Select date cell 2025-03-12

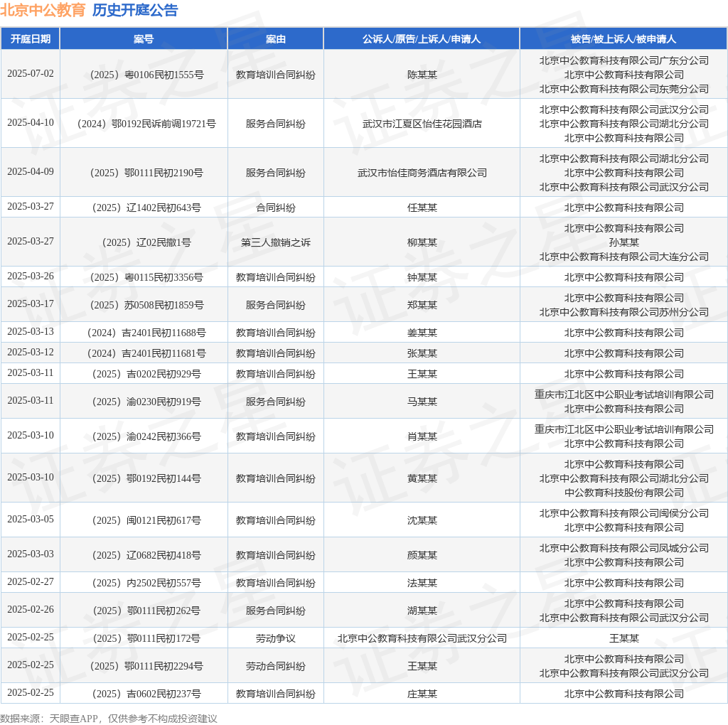click(x=30, y=353)
